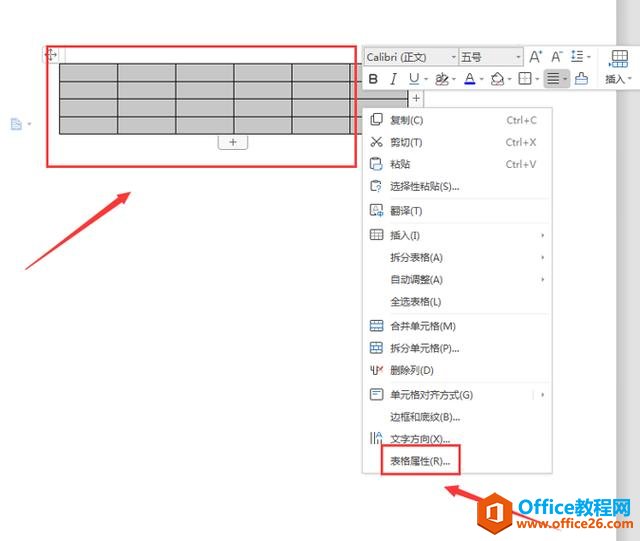The width and height of the screenshot is (640, 541).
Task: Expand the highlight color dropdown arrow
Action: click(454, 79)
